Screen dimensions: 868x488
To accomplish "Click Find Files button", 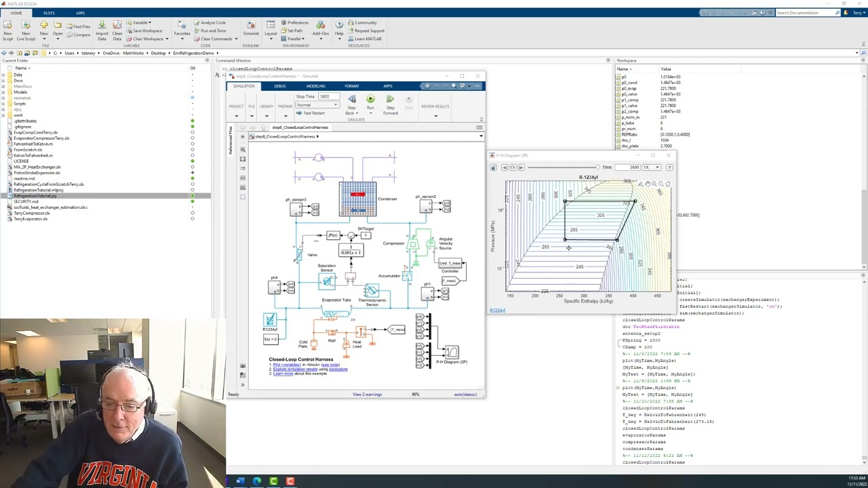I will tap(79, 26).
